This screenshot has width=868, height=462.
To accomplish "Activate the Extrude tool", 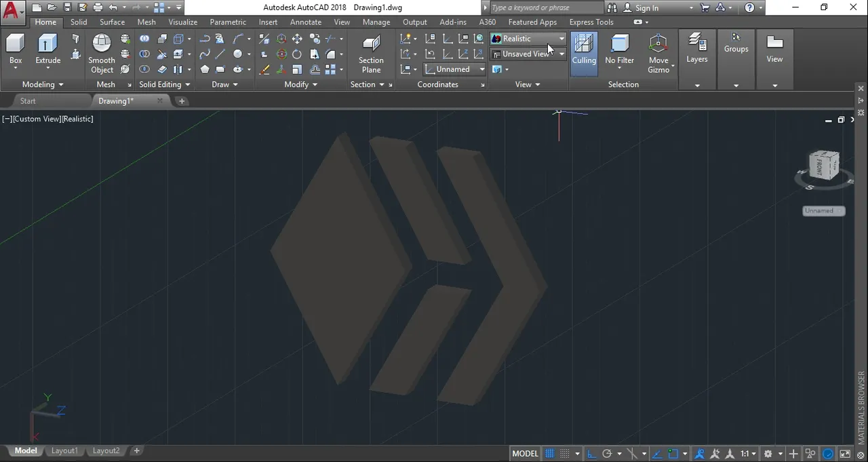I will [x=48, y=51].
